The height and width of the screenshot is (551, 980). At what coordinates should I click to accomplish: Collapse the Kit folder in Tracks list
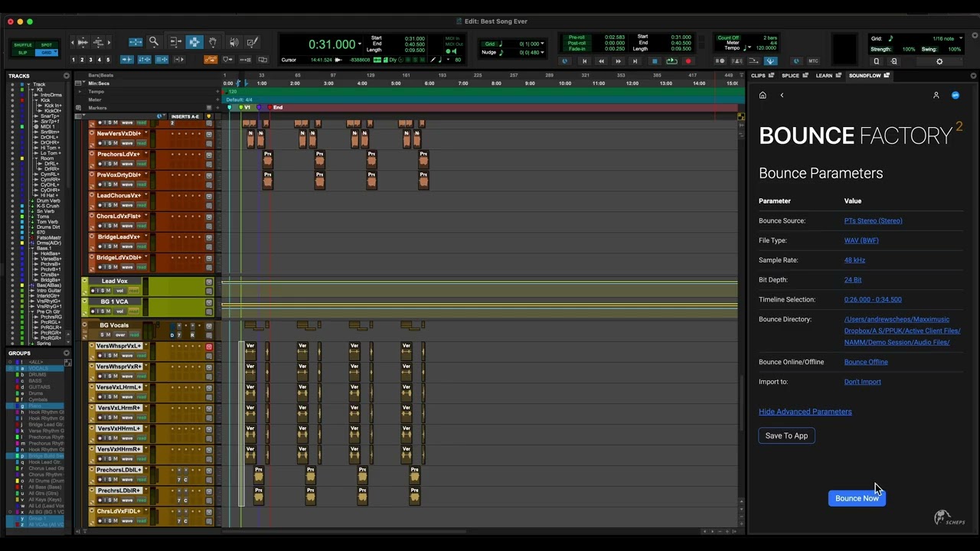click(x=32, y=90)
